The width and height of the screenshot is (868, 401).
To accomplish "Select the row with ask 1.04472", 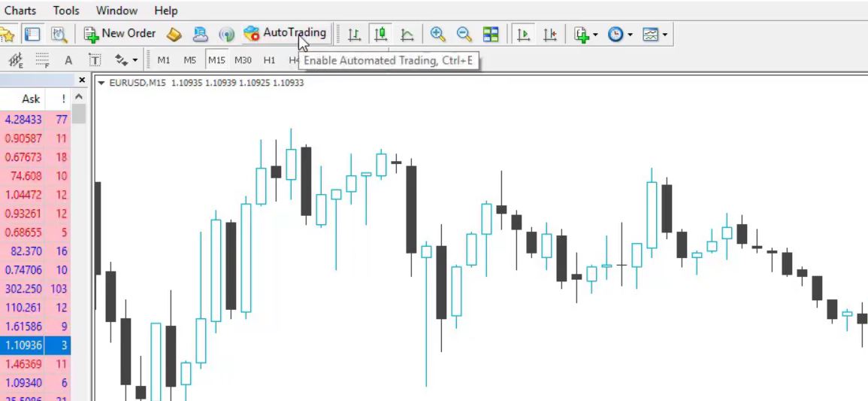I will pos(35,195).
